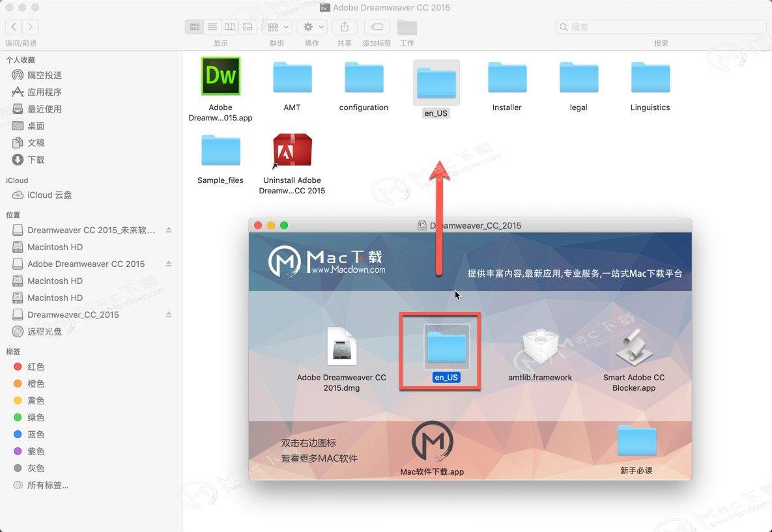The height and width of the screenshot is (532, 772).
Task: Select the Adobe Dreamweaver app Dw icon
Action: click(x=221, y=76)
